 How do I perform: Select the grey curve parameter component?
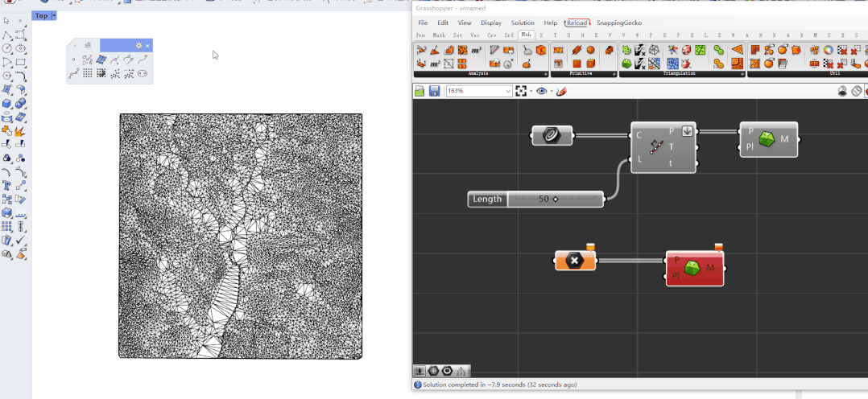552,136
